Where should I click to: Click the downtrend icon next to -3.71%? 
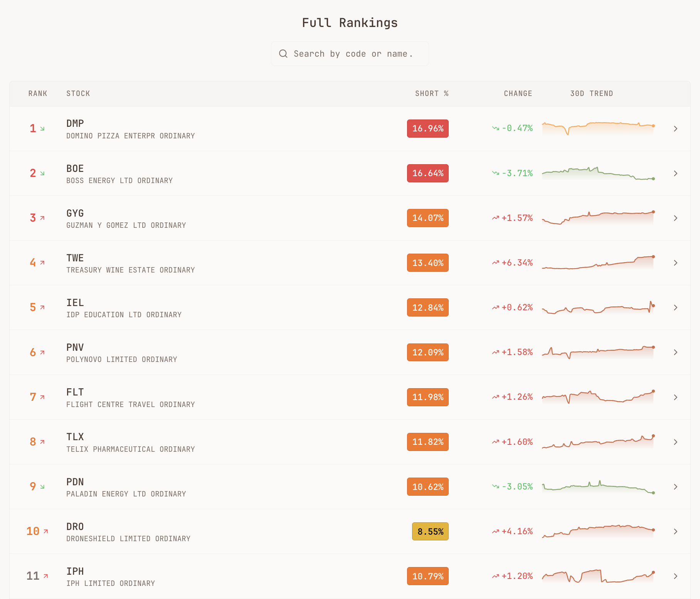click(x=496, y=173)
